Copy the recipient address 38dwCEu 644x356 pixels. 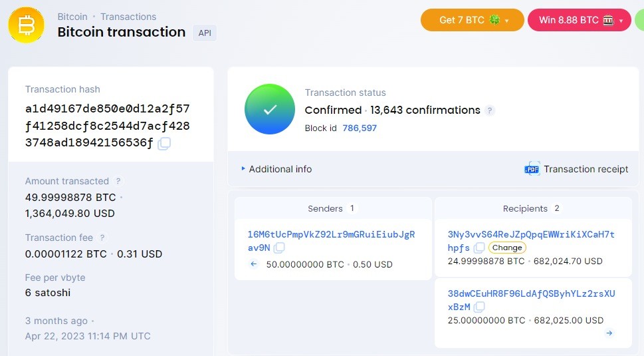click(479, 307)
